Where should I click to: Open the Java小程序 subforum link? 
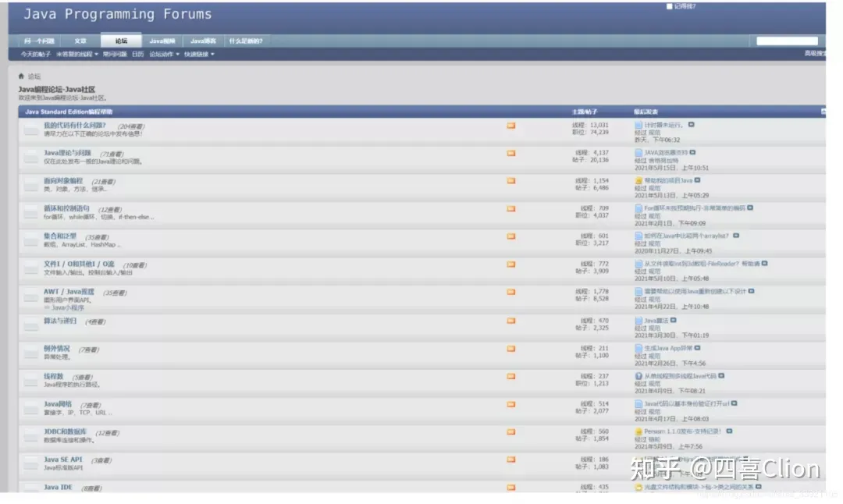pos(68,308)
